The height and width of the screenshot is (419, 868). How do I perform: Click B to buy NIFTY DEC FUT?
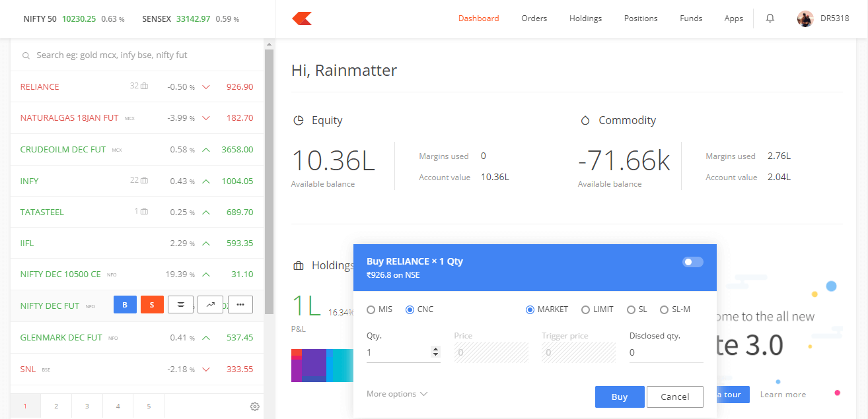(x=125, y=305)
